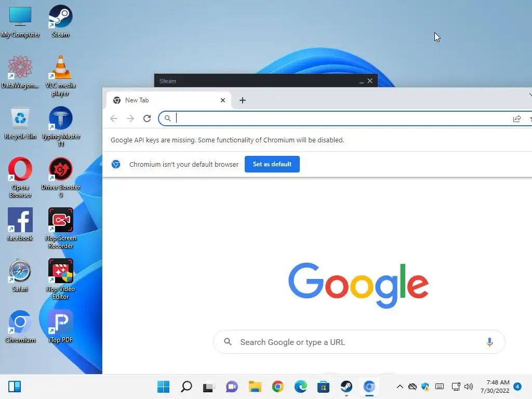This screenshot has width=532, height=399.
Task: Open the Windows Security tray icon
Action: (x=425, y=387)
